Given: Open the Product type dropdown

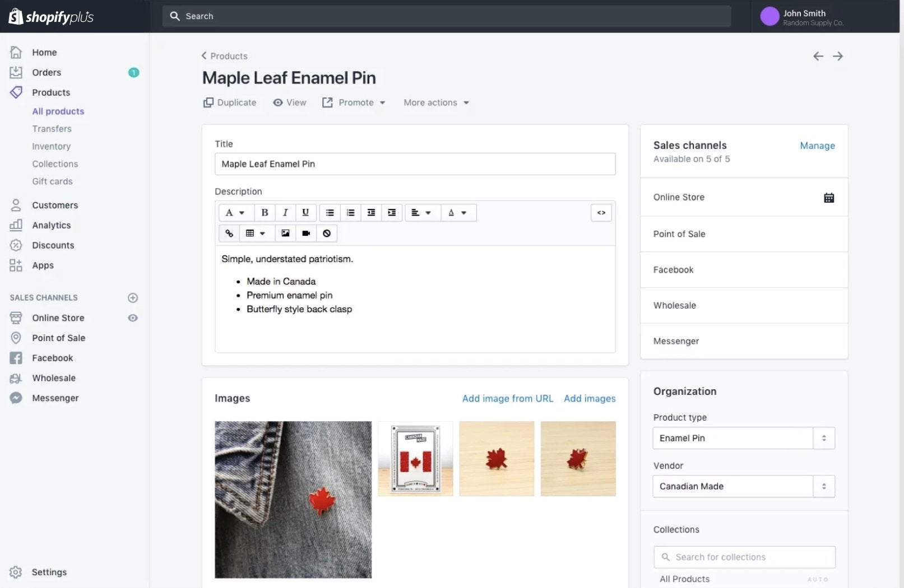Looking at the screenshot, I should [743, 438].
